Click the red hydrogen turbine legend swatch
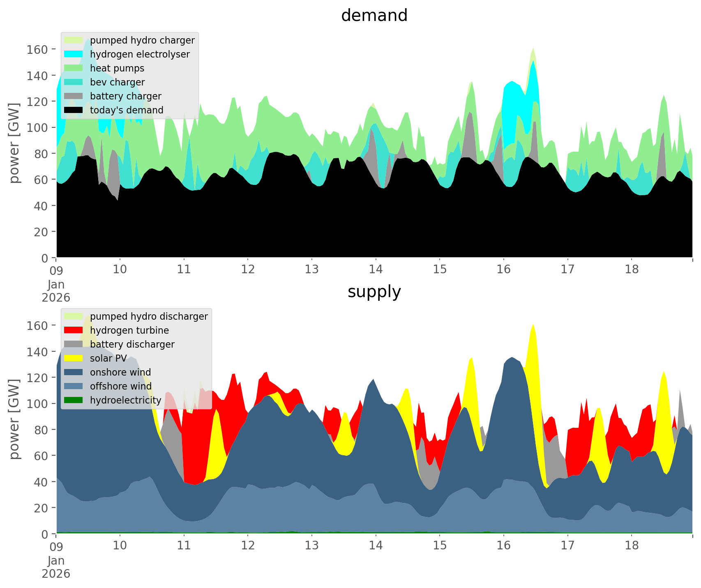 point(74,330)
